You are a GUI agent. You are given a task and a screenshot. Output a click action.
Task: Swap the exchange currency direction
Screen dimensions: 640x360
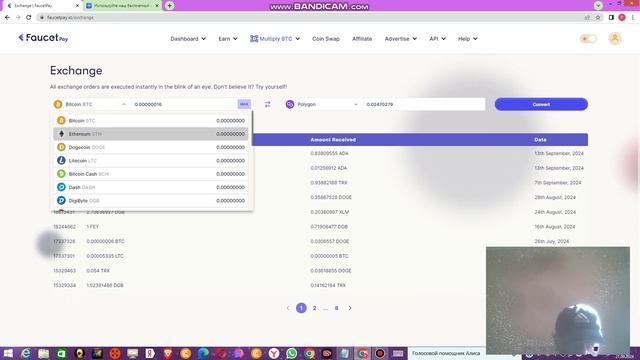coord(267,104)
